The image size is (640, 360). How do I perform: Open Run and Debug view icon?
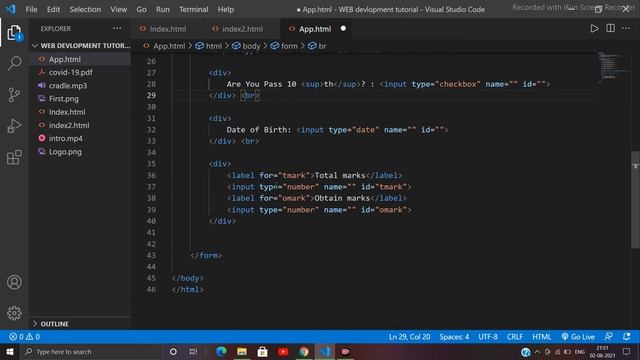(x=14, y=126)
